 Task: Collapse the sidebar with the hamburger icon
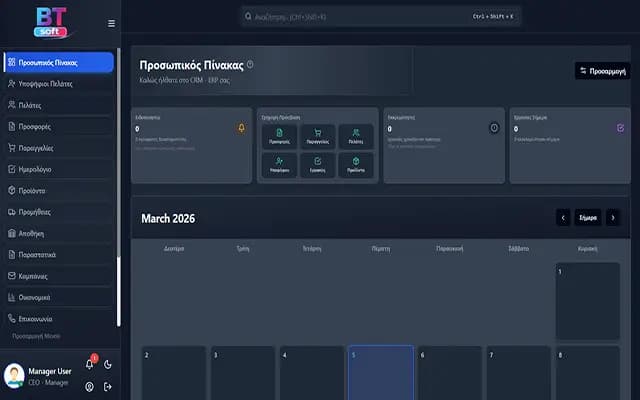111,24
